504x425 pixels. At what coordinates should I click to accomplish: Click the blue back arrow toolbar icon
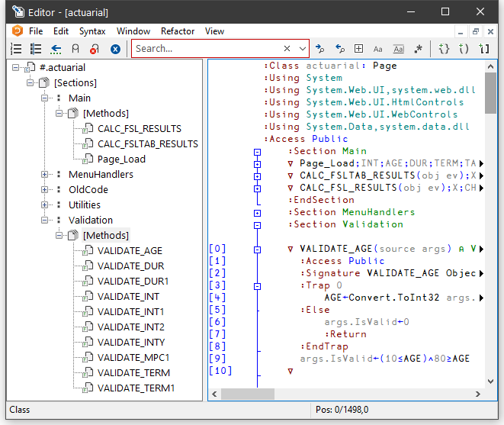(56, 49)
